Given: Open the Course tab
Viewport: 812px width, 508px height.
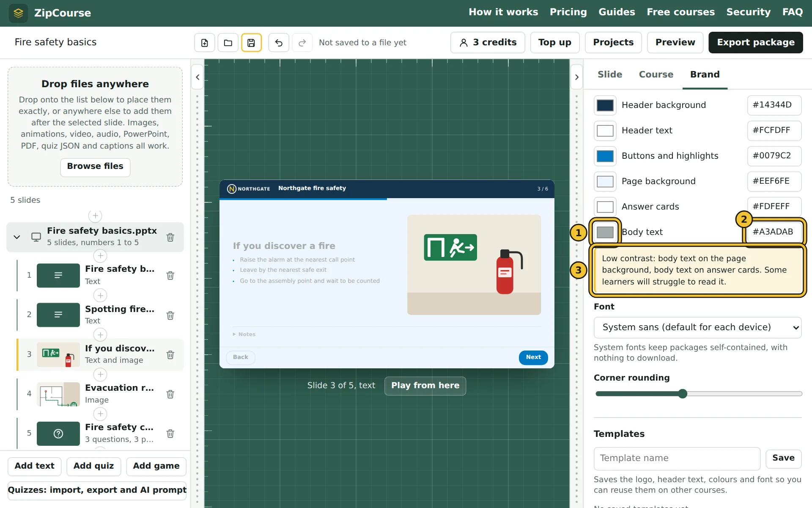Looking at the screenshot, I should [656, 75].
